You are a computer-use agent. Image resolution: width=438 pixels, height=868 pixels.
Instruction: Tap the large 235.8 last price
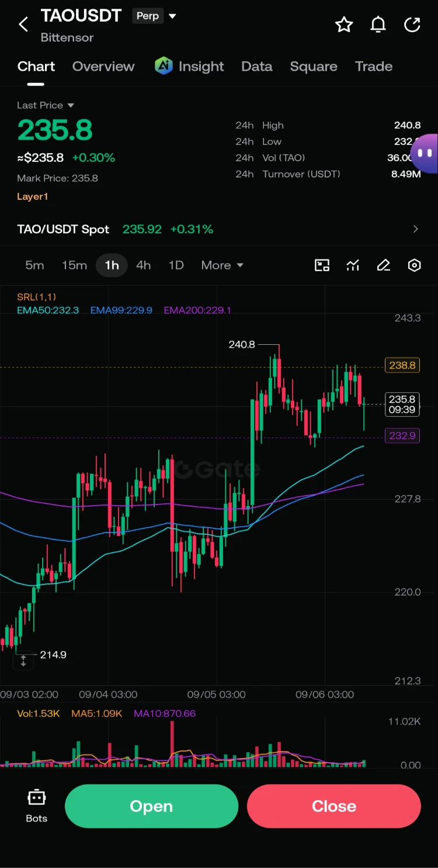(55, 130)
